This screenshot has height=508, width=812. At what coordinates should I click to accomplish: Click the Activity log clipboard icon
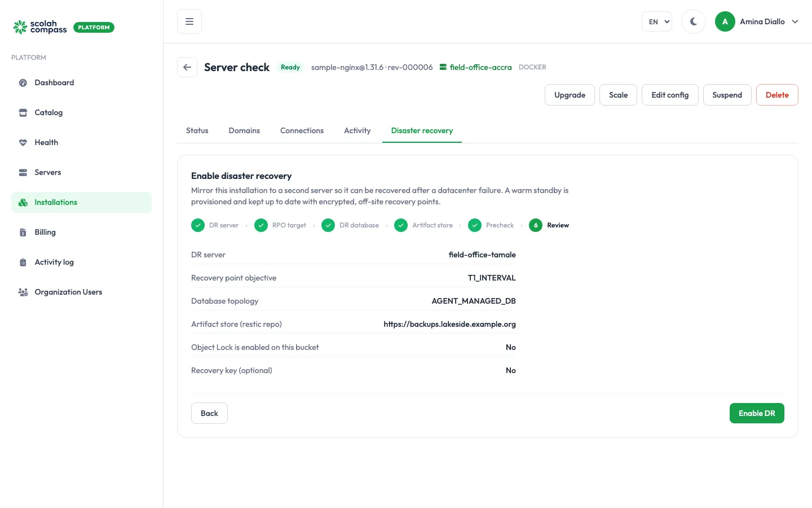(x=23, y=262)
